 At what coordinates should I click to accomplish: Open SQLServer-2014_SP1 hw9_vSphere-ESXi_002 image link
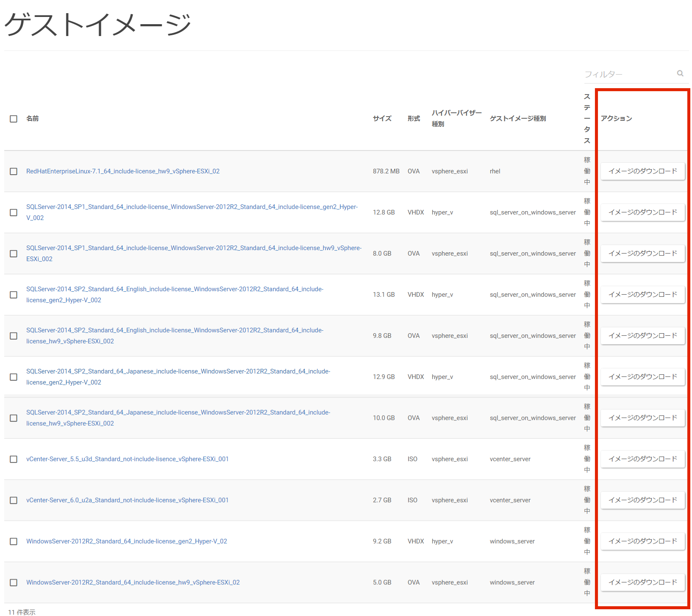[x=194, y=254]
